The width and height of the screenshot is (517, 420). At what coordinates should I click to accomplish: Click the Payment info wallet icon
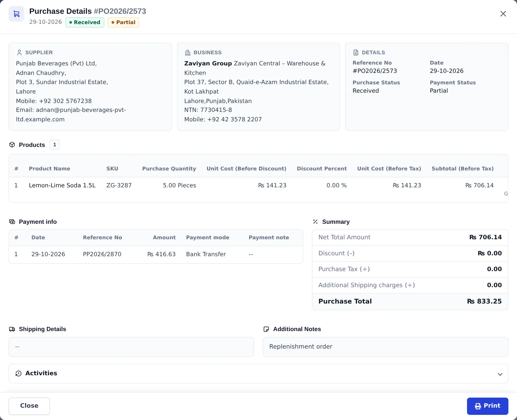coord(12,221)
